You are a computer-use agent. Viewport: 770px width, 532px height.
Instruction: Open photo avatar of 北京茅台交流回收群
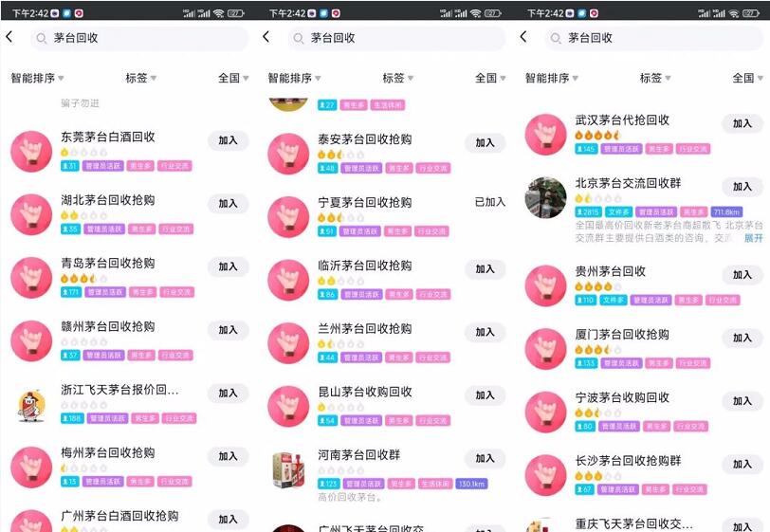click(545, 197)
